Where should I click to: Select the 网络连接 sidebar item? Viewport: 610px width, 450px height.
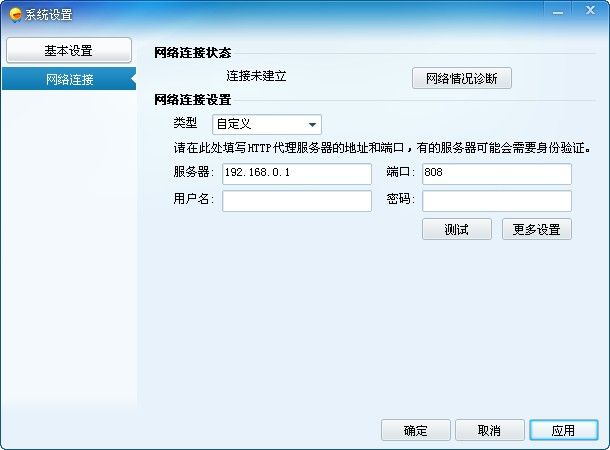69,79
